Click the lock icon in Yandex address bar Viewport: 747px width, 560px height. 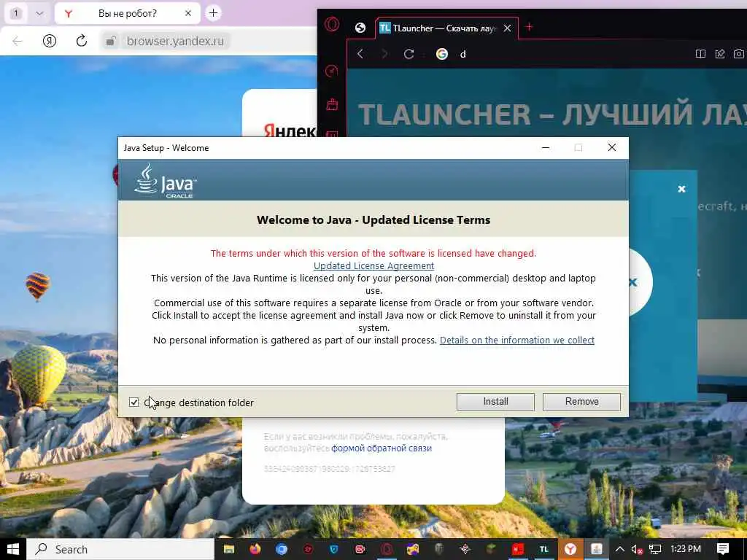110,41
